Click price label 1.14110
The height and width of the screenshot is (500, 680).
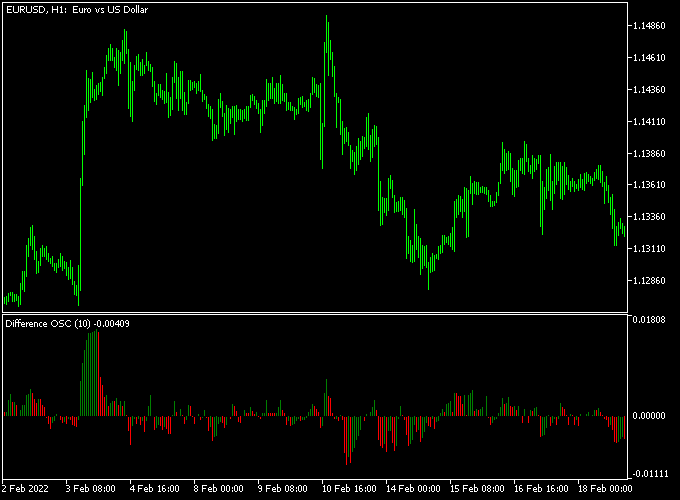click(649, 122)
